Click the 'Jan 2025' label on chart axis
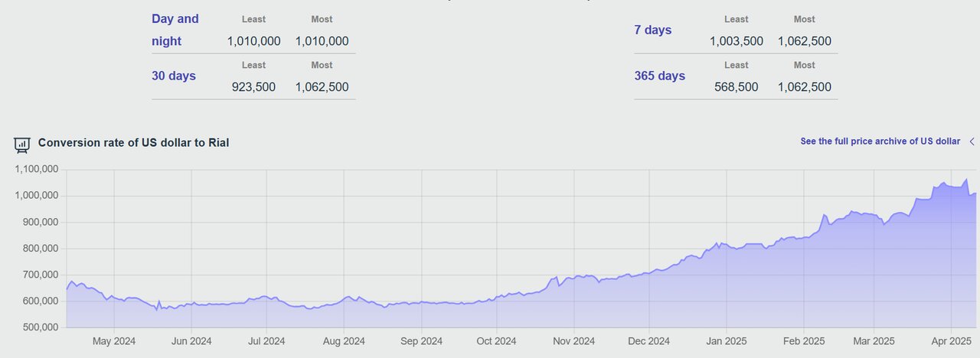Image resolution: width=980 pixels, height=358 pixels. point(726,341)
